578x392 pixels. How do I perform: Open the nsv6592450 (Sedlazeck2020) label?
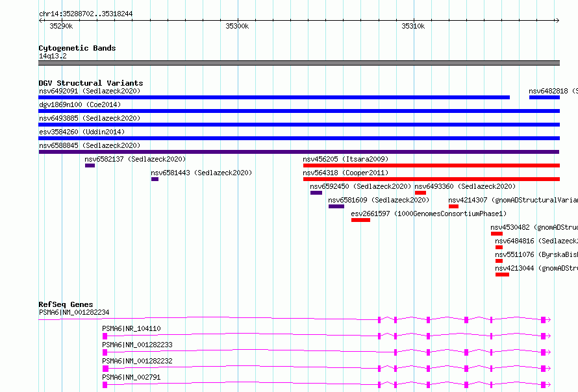click(x=360, y=186)
